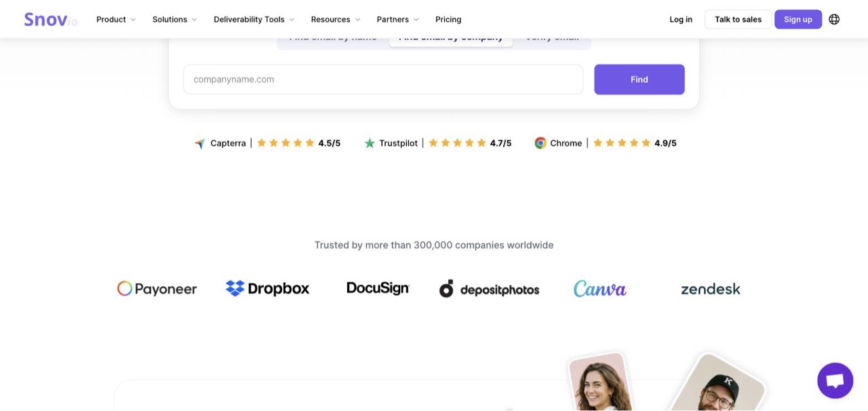Screen dimensions: 868x411
Task: Click the Find button
Action: pyautogui.click(x=639, y=79)
